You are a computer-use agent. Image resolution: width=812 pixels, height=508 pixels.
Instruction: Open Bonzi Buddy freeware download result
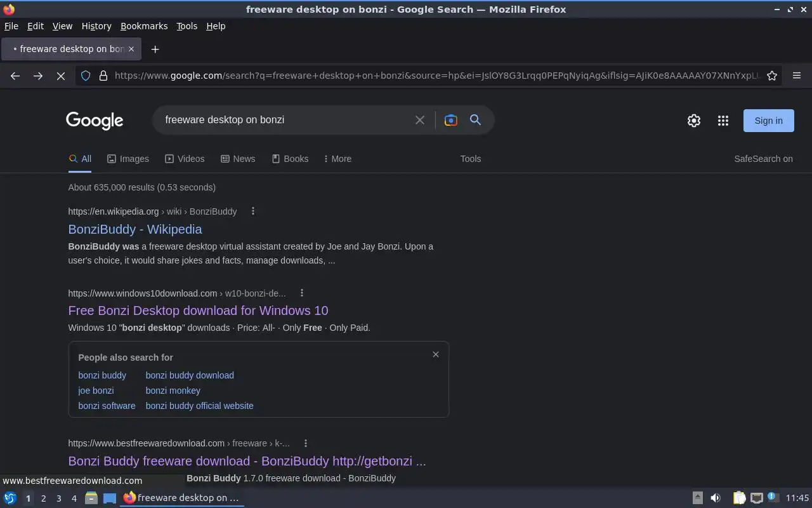247,461
